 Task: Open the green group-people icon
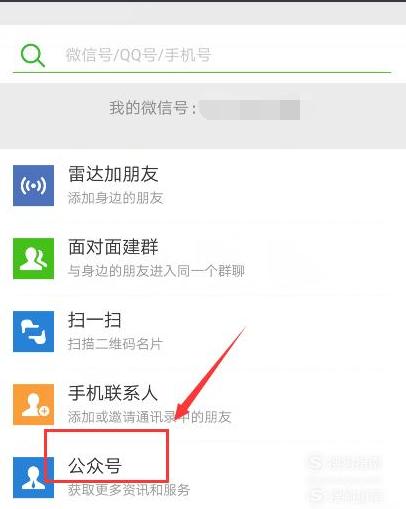[x=33, y=258]
